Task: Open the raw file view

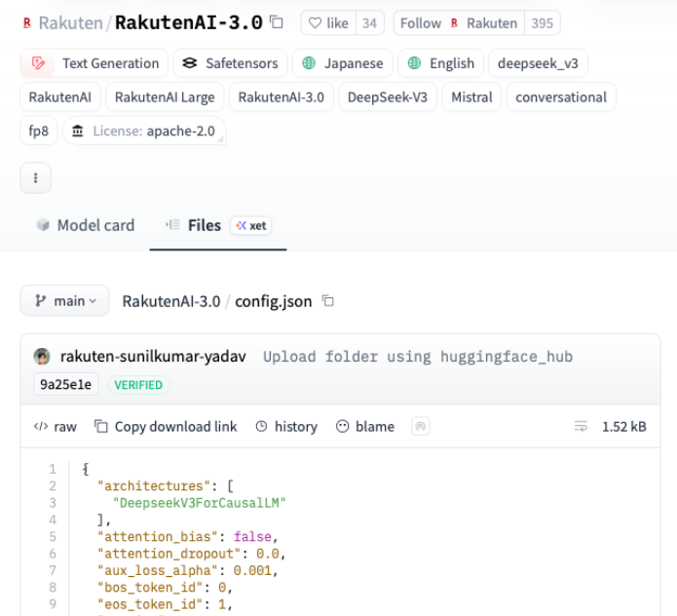Action: tap(56, 426)
